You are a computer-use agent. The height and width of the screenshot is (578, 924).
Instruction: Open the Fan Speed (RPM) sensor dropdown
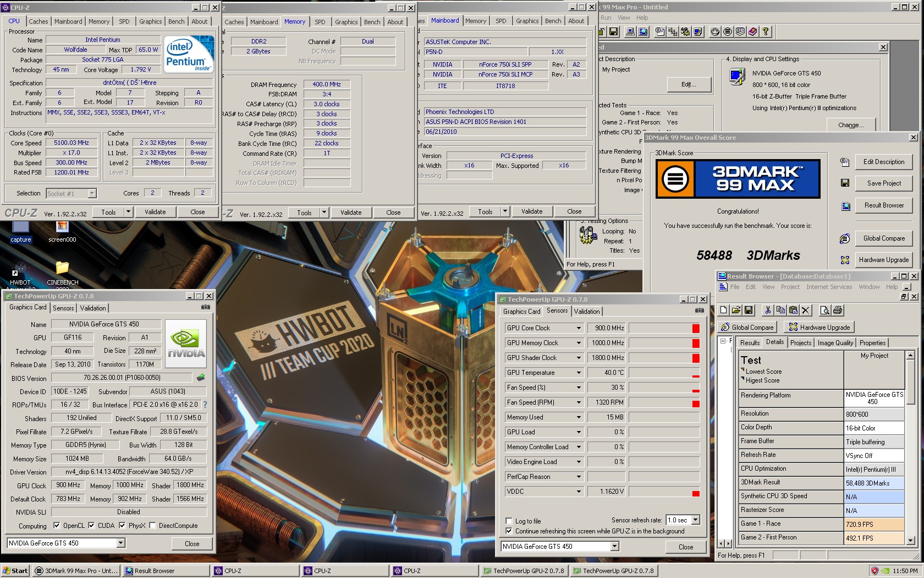[579, 402]
